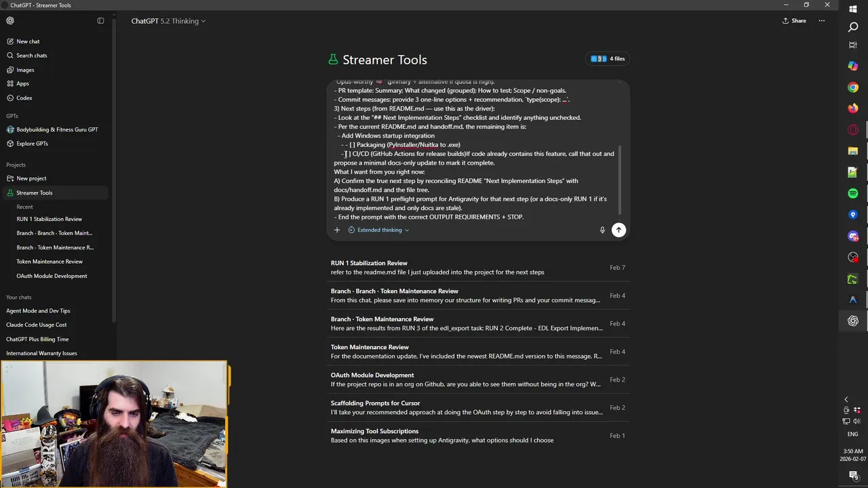
Task: Show hidden system tray icons chevron
Action: click(846, 400)
